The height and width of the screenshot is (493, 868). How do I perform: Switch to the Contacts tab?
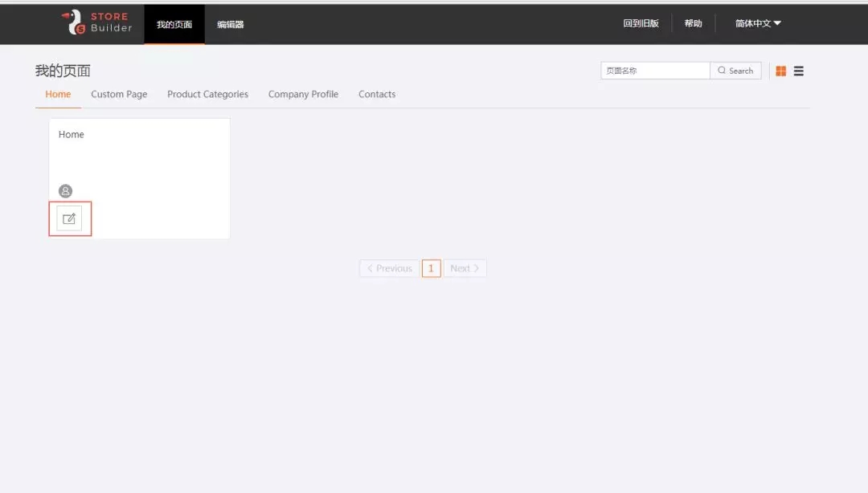point(377,94)
